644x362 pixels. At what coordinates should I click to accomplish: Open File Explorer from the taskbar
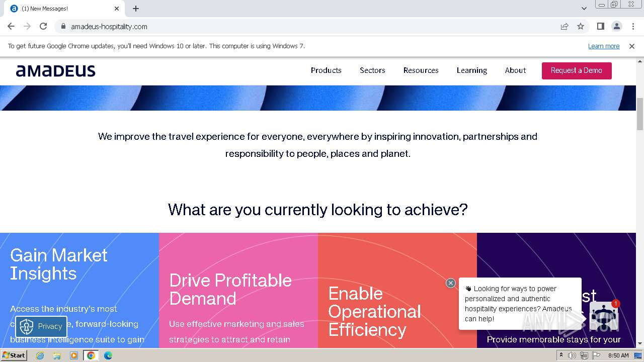(x=57, y=355)
